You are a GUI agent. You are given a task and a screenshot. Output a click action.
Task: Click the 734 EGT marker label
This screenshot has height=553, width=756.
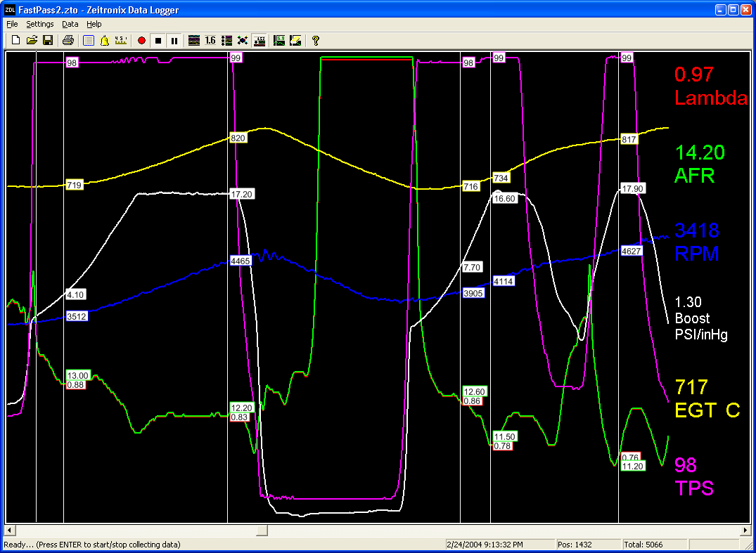[501, 178]
